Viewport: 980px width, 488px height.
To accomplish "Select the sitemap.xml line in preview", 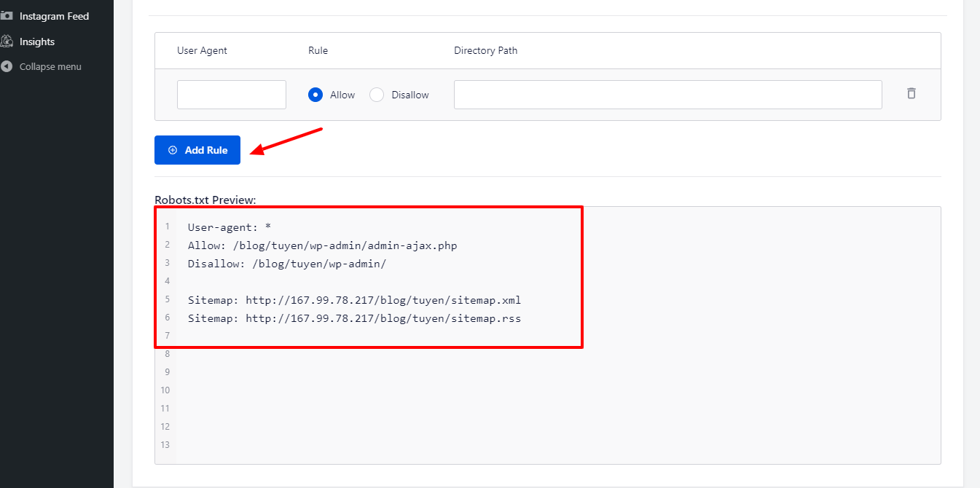I will pyautogui.click(x=353, y=299).
